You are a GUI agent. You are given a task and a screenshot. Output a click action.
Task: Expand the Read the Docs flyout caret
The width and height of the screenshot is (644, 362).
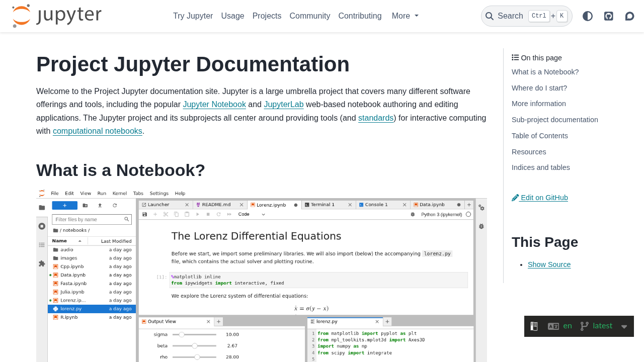point(624,326)
